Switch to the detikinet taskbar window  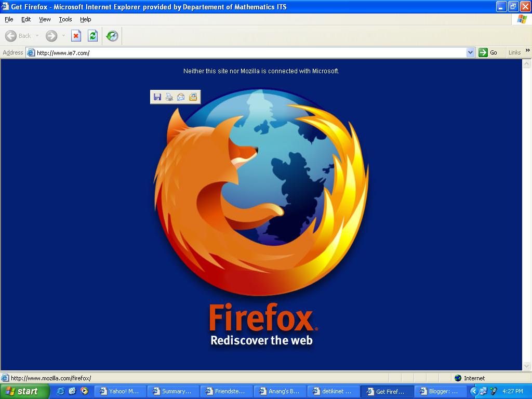pyautogui.click(x=334, y=392)
